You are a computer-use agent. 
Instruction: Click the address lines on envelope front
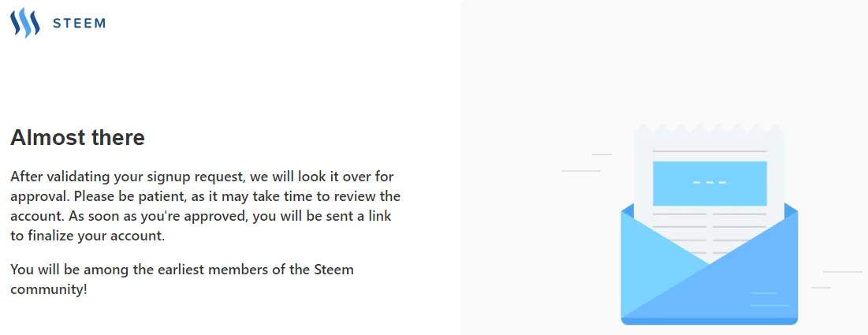(x=769, y=299)
